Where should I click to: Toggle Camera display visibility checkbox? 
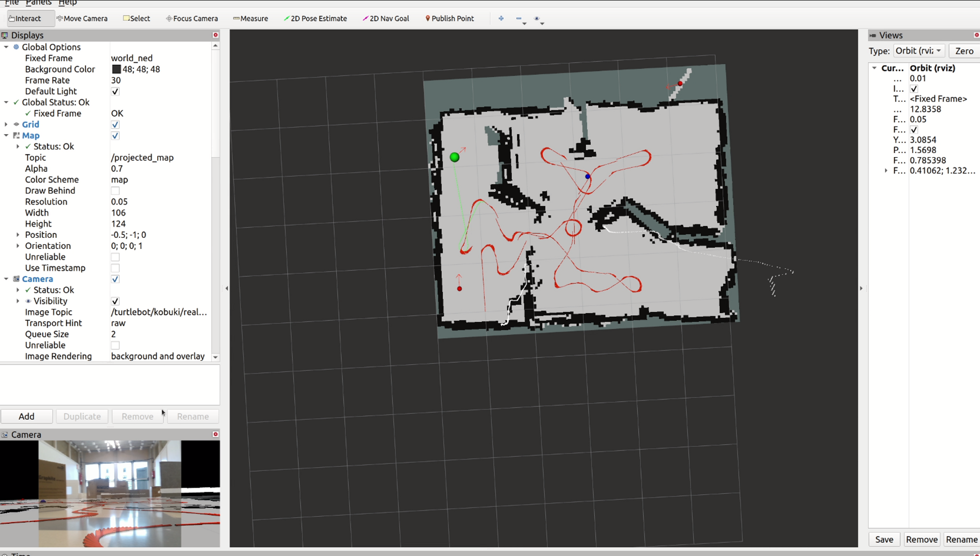point(114,279)
